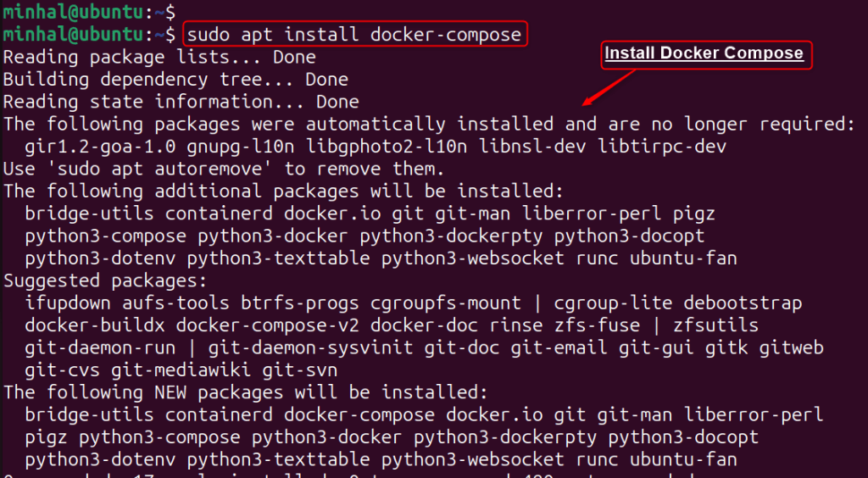Click gitweb at end of git suggestions
The image size is (868, 478).
(x=791, y=347)
